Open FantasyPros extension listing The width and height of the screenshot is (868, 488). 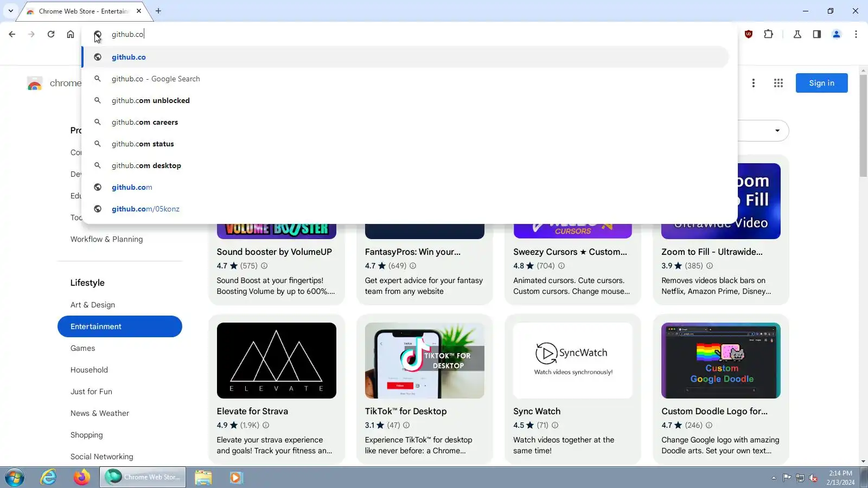click(x=412, y=252)
